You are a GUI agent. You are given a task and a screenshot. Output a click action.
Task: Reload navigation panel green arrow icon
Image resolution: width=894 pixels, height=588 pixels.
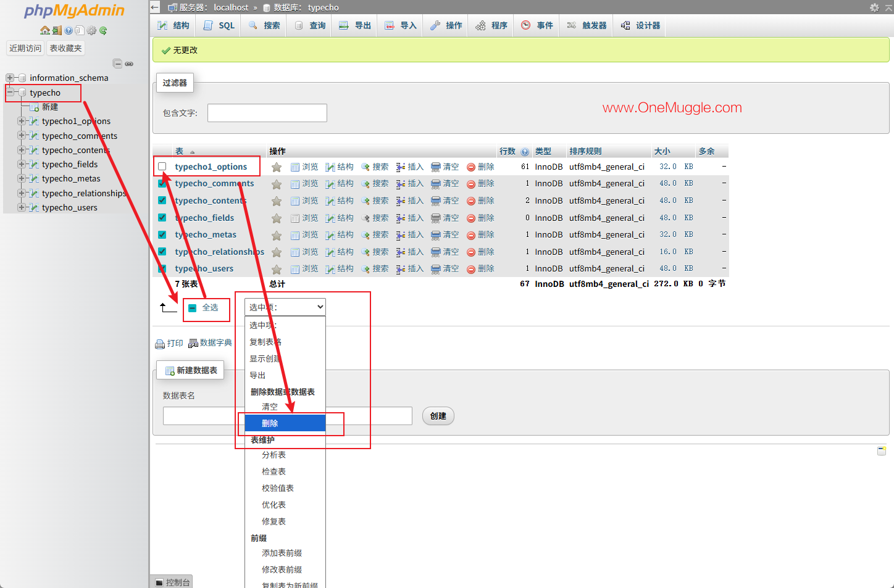(x=103, y=30)
